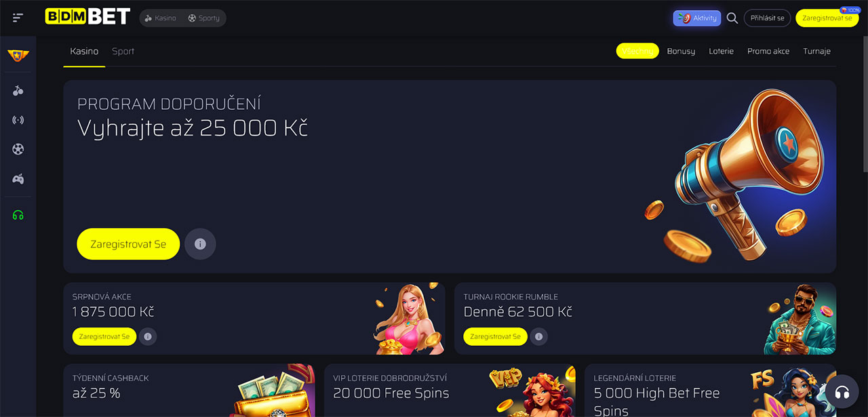868x417 pixels.
Task: Open the search magnifier icon
Action: 732,18
